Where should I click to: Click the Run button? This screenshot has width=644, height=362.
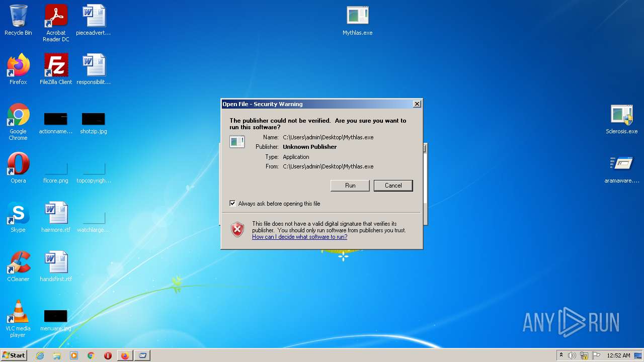click(350, 186)
